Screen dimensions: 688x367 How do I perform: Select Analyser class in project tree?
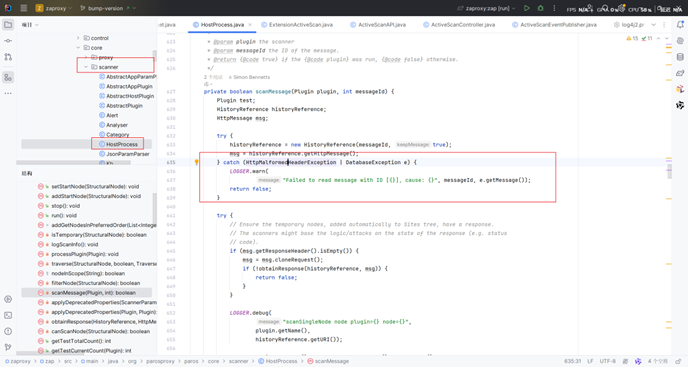point(113,125)
